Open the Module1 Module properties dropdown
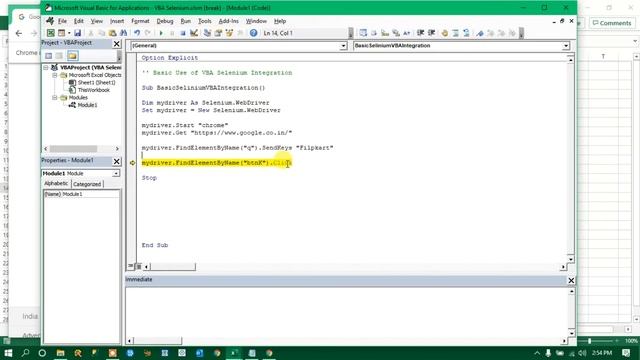The image size is (640, 360). coord(116,173)
